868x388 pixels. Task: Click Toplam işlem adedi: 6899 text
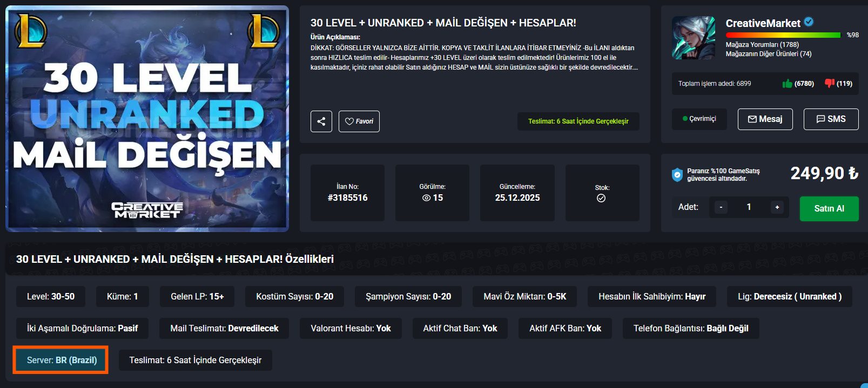(715, 84)
